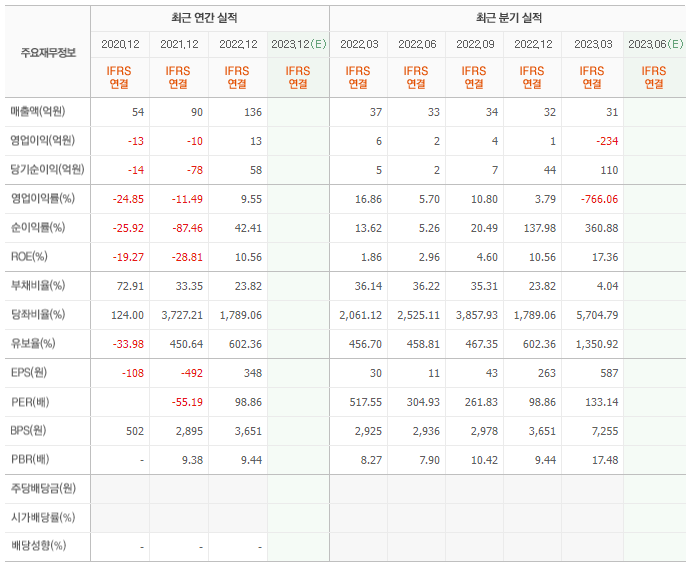Image resolution: width=691 pixels, height=566 pixels.
Task: Click the 영업이익(억원) row label
Action: pos(43,141)
